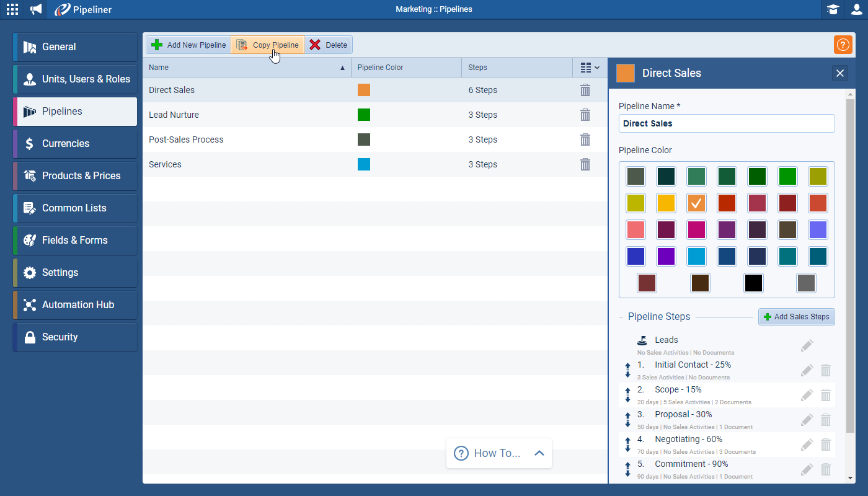
Task: Pick the purple pipeline color swatch
Action: [666, 256]
